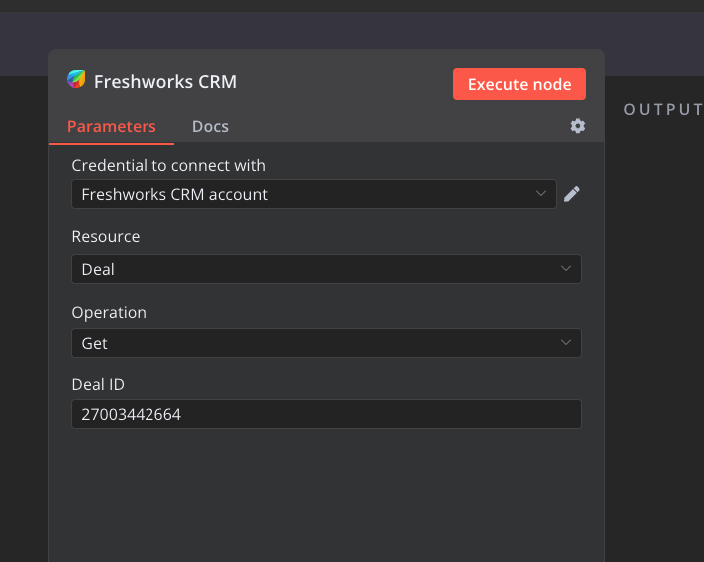Screen dimensions: 704x562
Task: Open the Docs tab
Action: click(210, 127)
